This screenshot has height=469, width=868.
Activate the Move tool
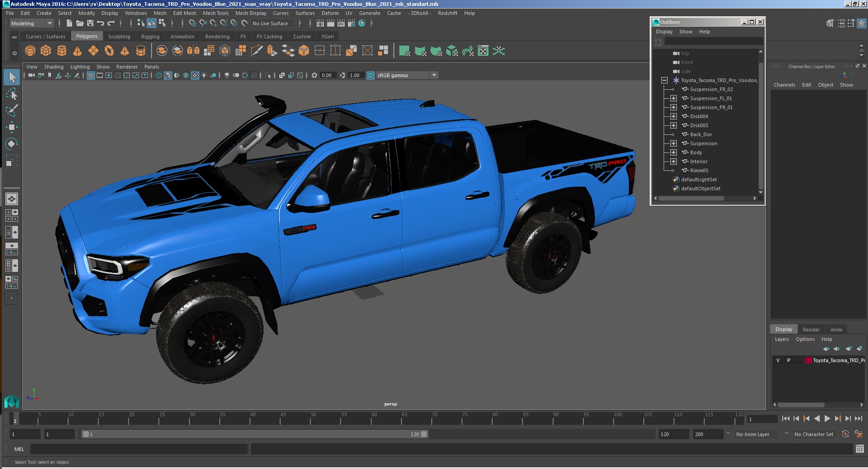point(12,127)
